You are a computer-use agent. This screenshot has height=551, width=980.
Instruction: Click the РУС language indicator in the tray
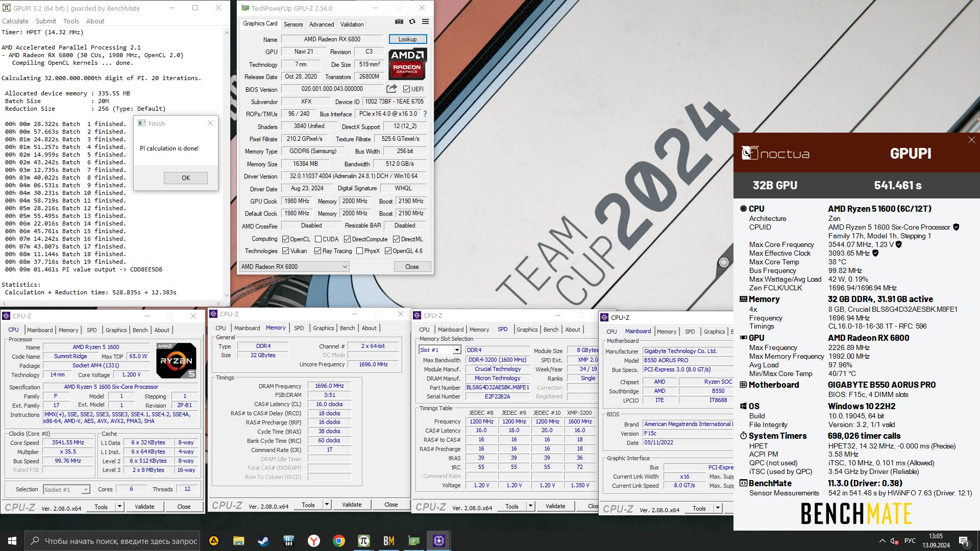coord(910,541)
